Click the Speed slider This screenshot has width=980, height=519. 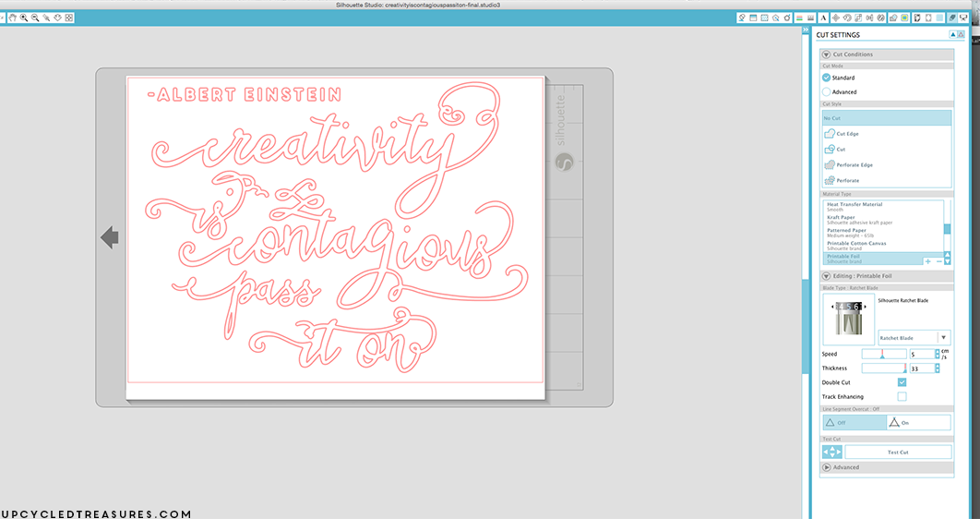tap(884, 354)
